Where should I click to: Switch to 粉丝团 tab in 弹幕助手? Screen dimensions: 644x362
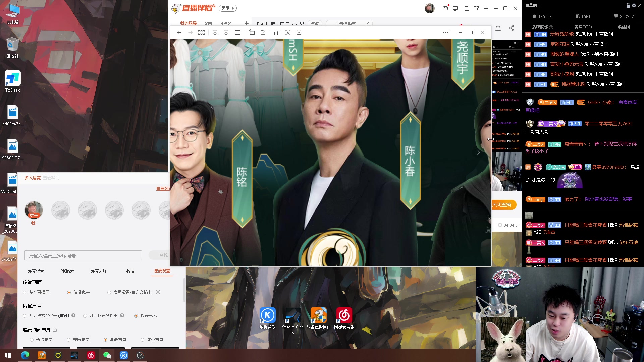(624, 27)
